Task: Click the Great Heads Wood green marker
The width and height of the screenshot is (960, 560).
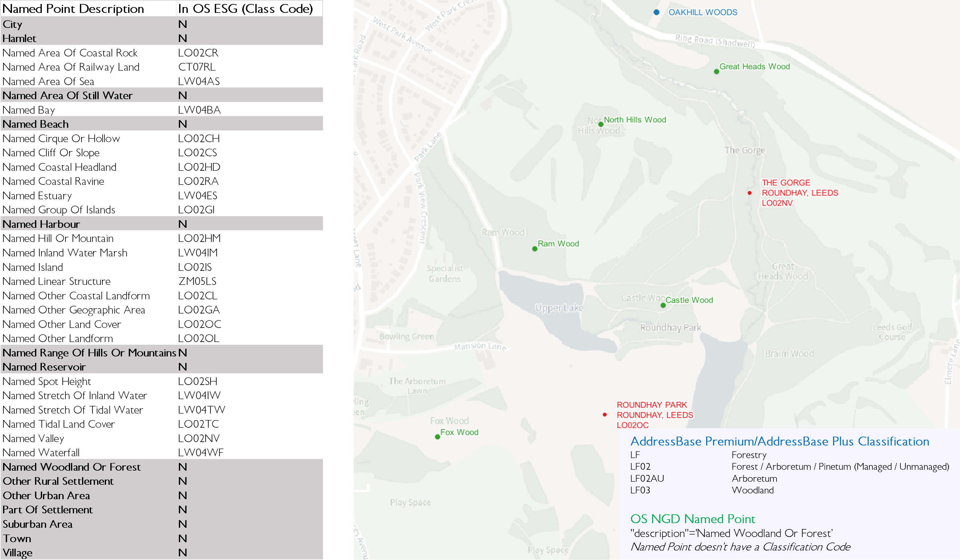Action: point(717,71)
